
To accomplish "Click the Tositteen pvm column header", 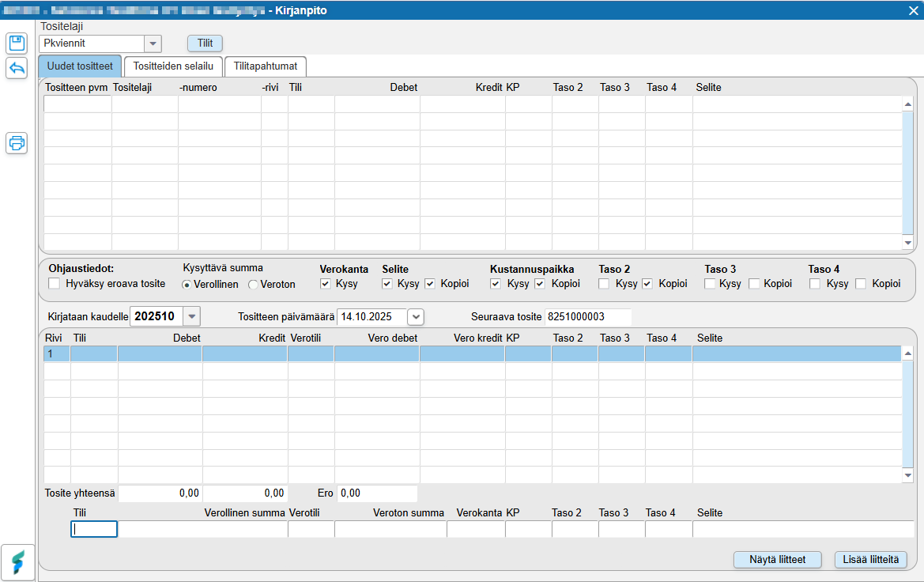I will [77, 87].
